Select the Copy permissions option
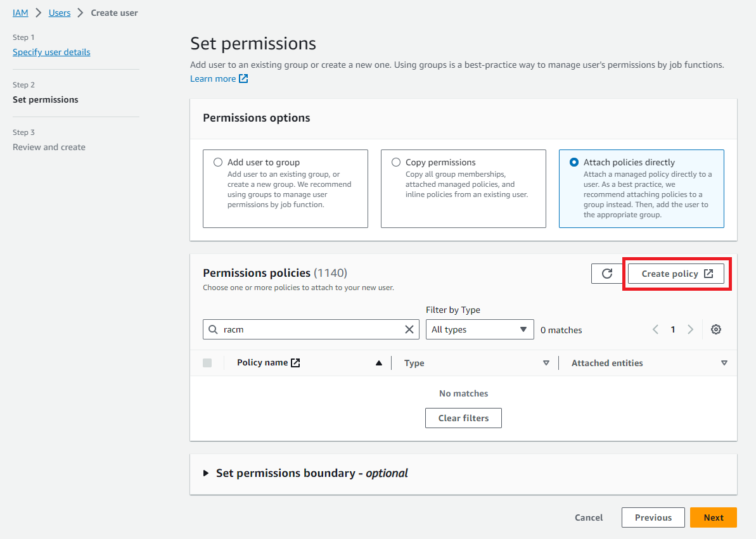The image size is (756, 539). click(396, 163)
